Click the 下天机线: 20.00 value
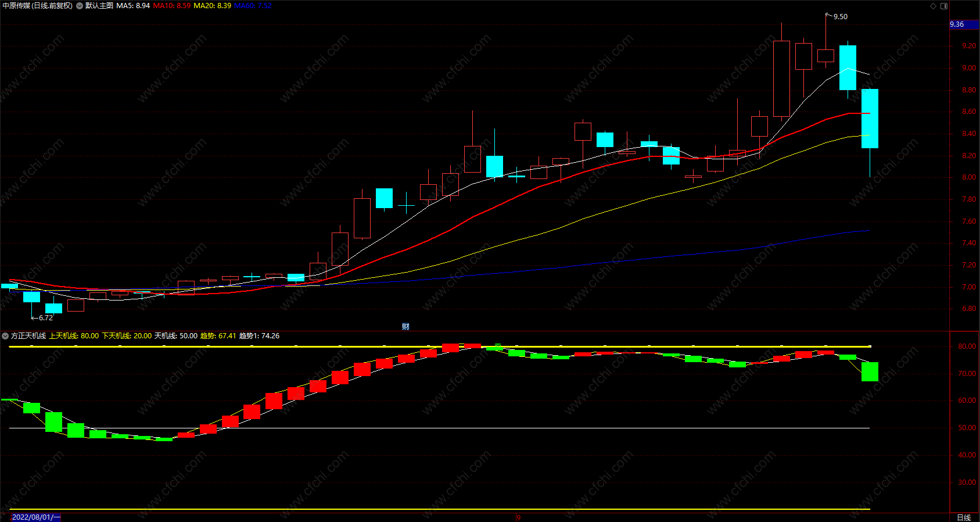The image size is (980, 522). click(127, 336)
